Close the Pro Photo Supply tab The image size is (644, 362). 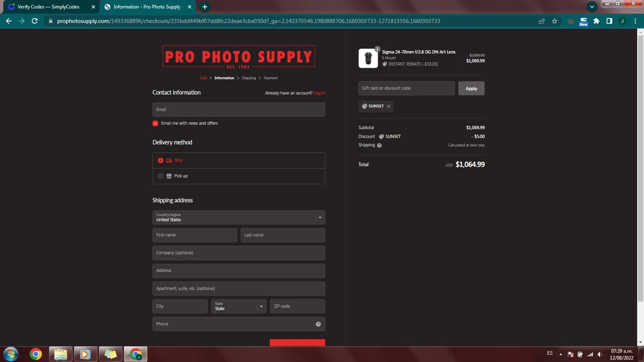tap(189, 7)
